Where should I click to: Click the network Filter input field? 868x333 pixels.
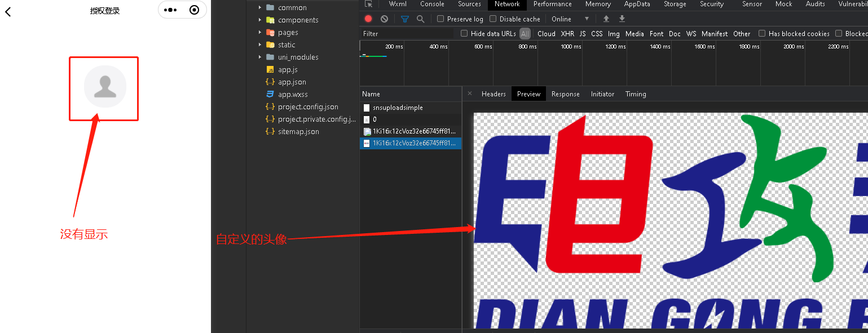(407, 34)
